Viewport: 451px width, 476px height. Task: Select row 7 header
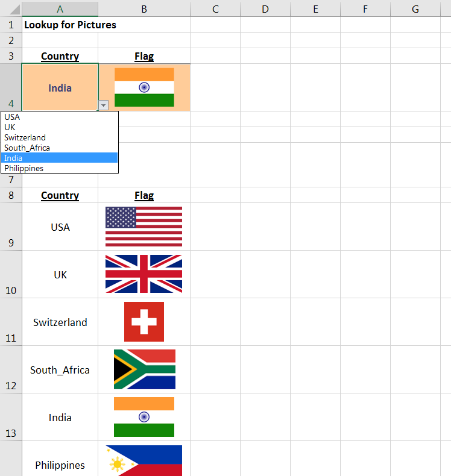tap(11, 180)
